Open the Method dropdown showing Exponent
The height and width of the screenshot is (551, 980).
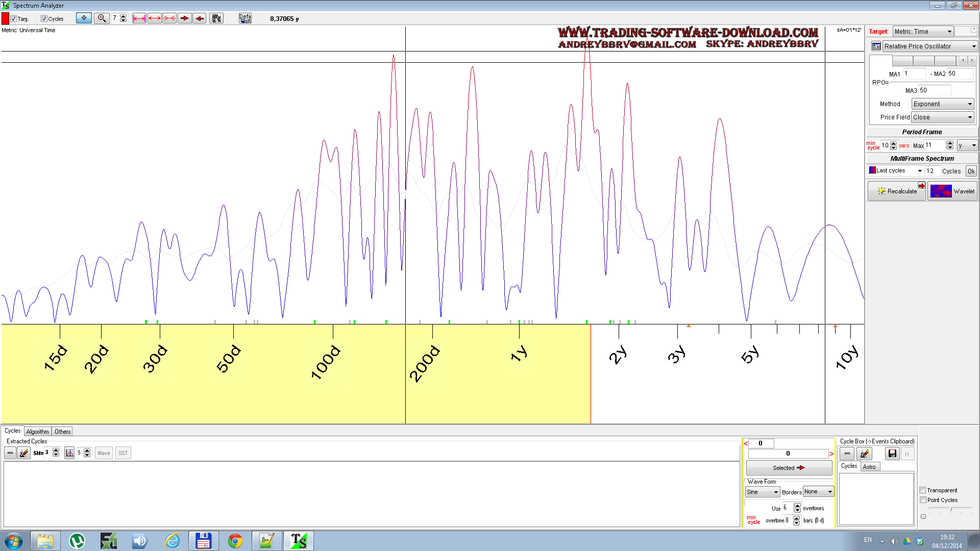pos(942,104)
